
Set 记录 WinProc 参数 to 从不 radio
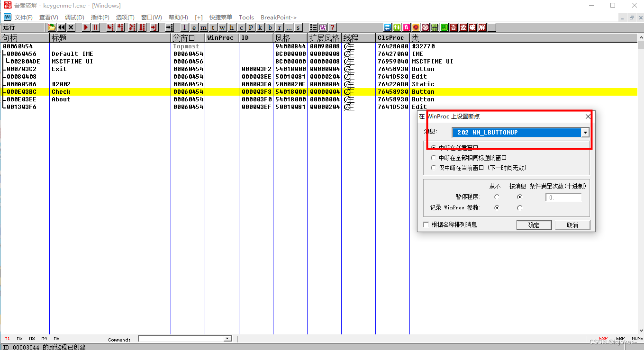(497, 207)
